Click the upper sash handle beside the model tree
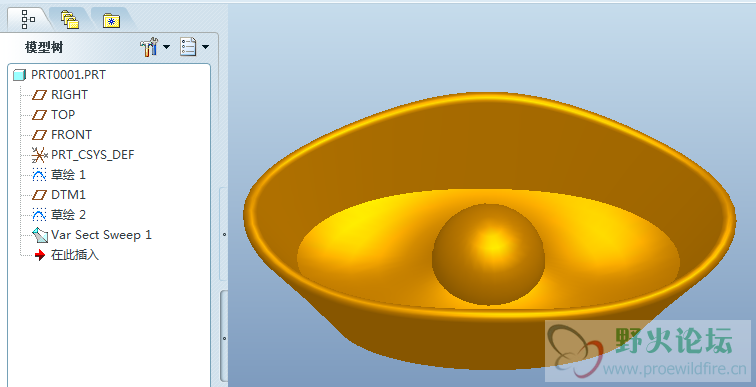The height and width of the screenshot is (387, 756). pyautogui.click(x=224, y=234)
